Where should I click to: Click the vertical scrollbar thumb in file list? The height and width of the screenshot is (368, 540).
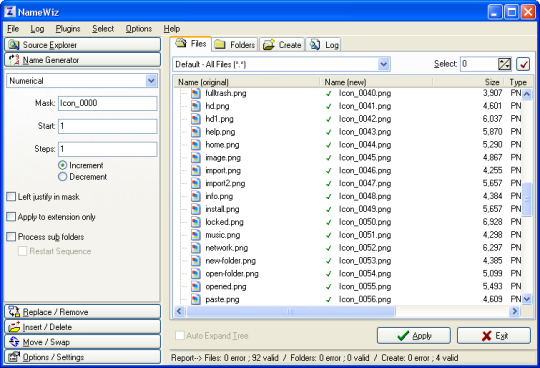[x=527, y=199]
